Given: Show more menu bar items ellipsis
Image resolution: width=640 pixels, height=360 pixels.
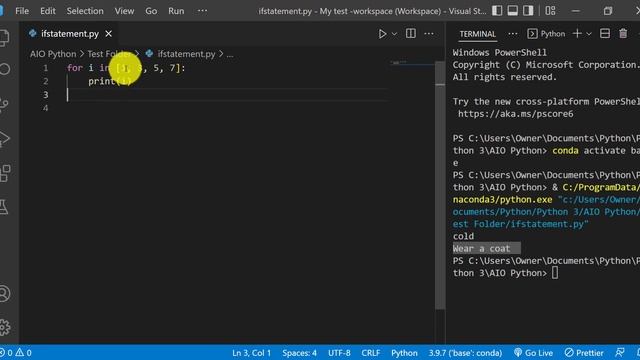Looking at the screenshot, I should (x=202, y=11).
